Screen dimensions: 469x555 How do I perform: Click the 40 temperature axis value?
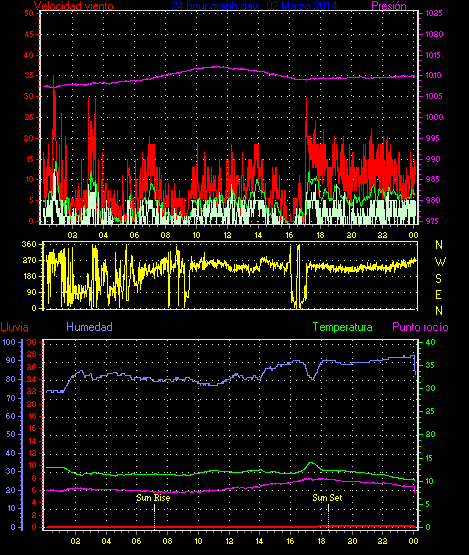pyautogui.click(x=430, y=342)
